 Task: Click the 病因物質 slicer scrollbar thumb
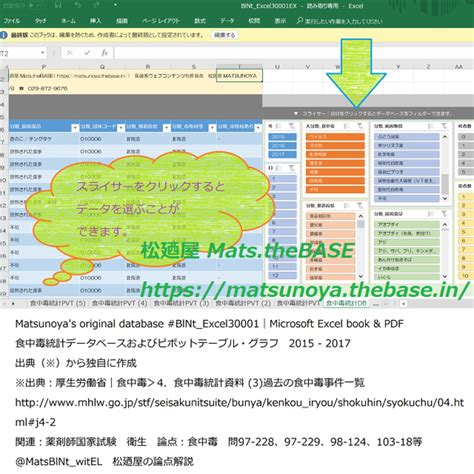coord(445,184)
